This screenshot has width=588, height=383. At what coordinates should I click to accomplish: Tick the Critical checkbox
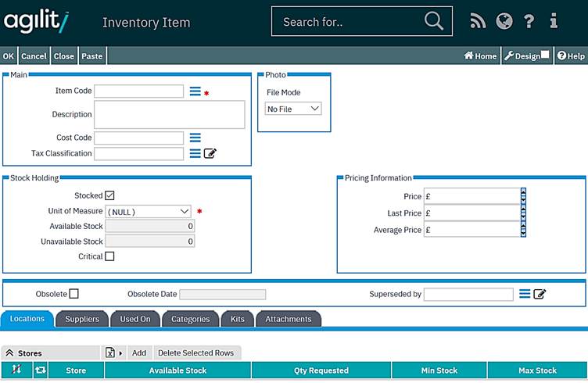click(109, 256)
